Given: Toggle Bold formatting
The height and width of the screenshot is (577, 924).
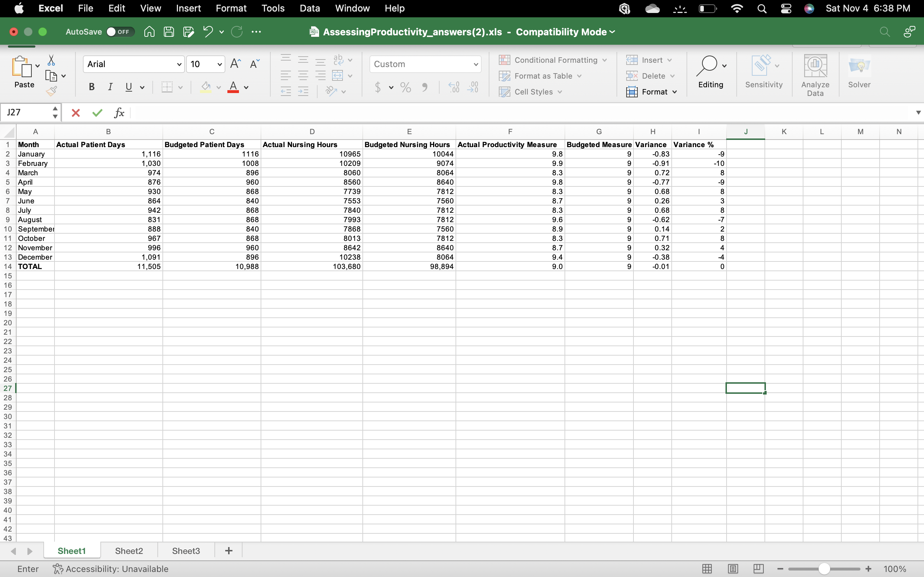Looking at the screenshot, I should [x=92, y=87].
